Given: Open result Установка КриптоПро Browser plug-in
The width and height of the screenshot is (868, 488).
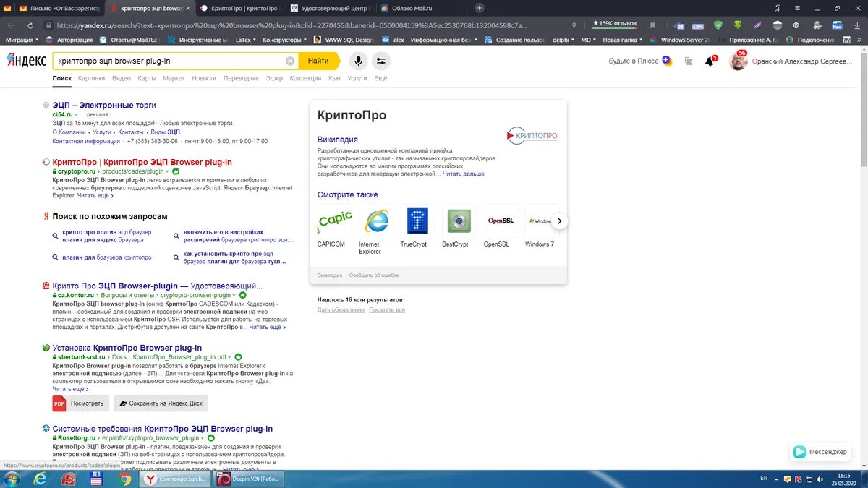Looking at the screenshot, I should [x=127, y=348].
